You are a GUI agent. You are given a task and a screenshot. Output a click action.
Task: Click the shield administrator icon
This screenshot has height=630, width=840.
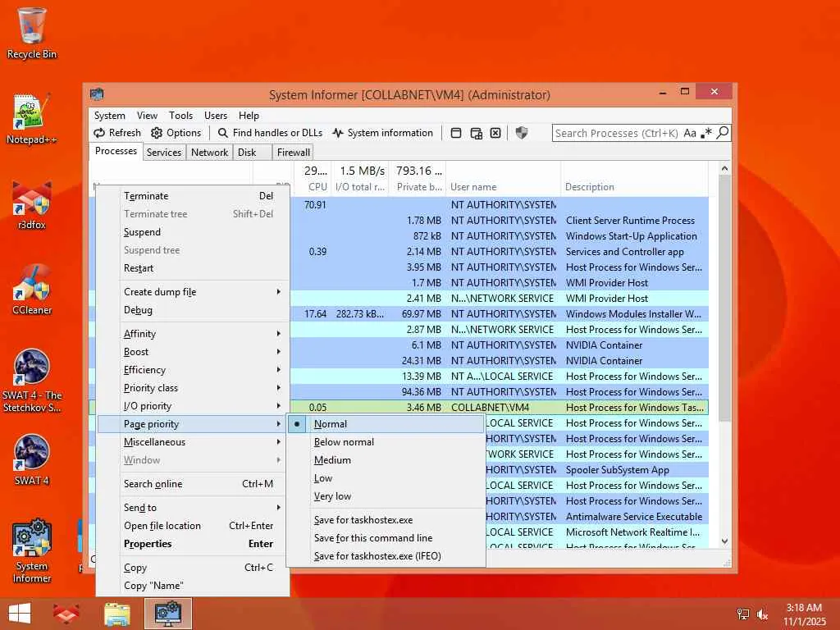(x=521, y=133)
